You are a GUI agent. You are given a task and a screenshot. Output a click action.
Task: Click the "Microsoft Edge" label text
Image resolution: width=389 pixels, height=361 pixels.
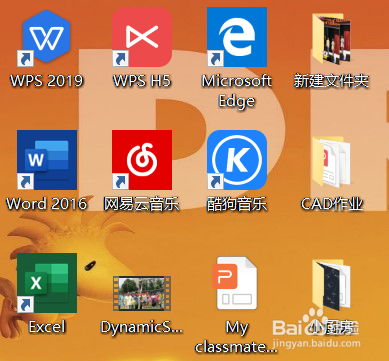(x=237, y=91)
